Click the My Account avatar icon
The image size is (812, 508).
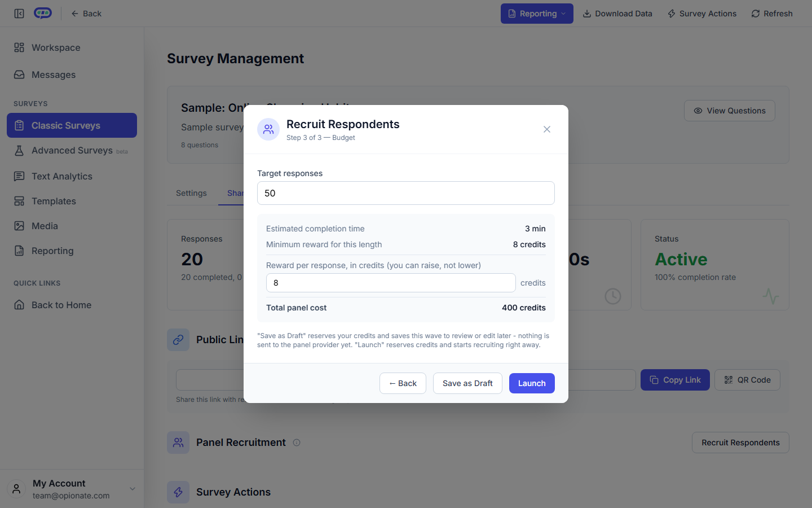click(x=16, y=489)
